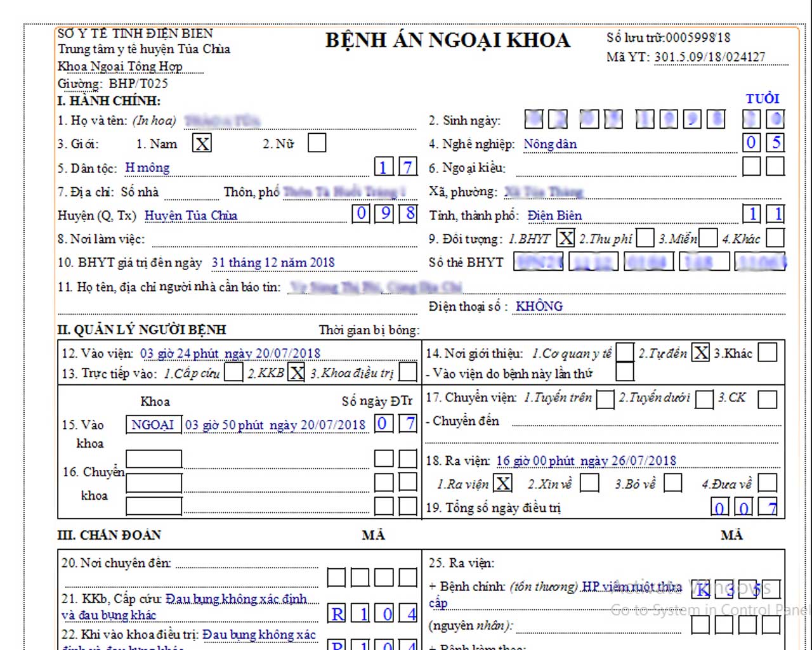This screenshot has height=650, width=812.
Task: Check the '2.Tuyến dưới' transfer checkbox
Action: click(x=705, y=399)
